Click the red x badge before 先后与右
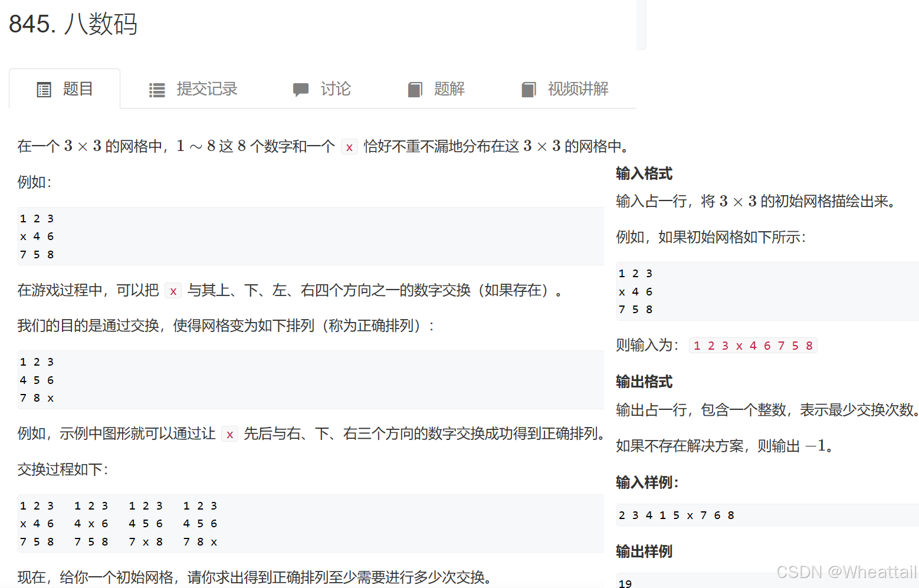This screenshot has height=588, width=919. click(x=229, y=433)
